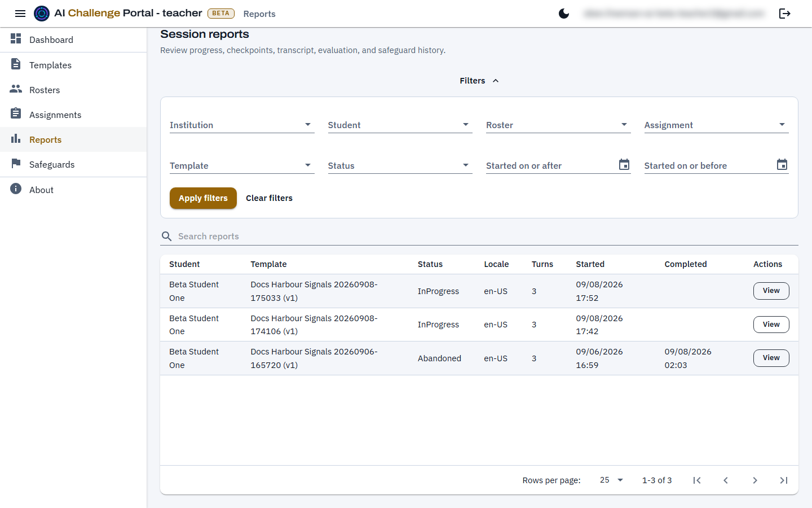Image resolution: width=812 pixels, height=508 pixels.
Task: Click the Template column header
Action: point(268,264)
